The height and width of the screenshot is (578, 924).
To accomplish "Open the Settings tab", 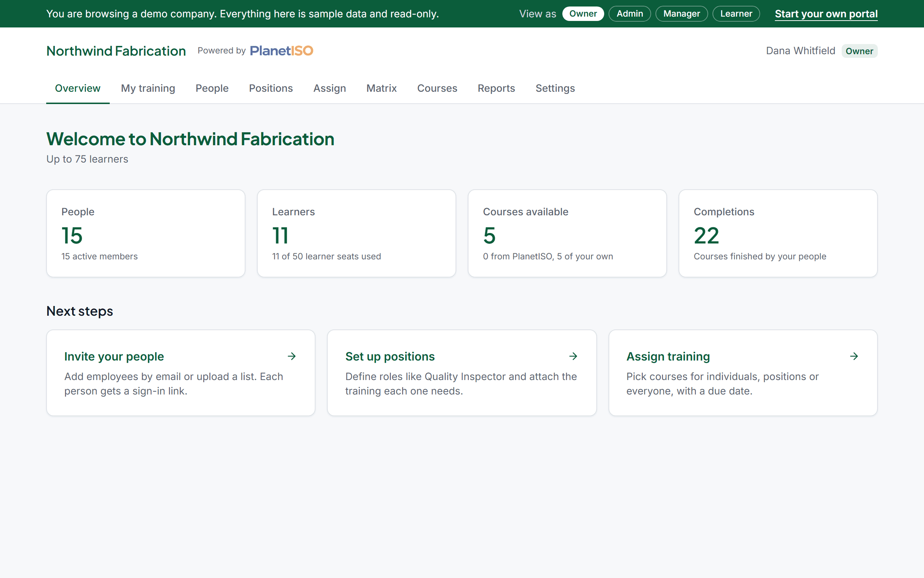I will [x=555, y=88].
